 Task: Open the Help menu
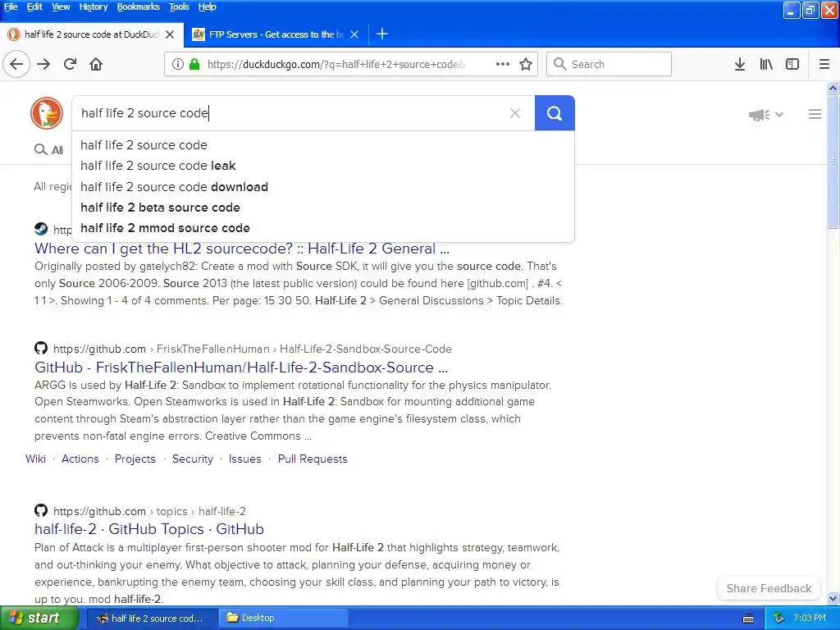pos(207,7)
